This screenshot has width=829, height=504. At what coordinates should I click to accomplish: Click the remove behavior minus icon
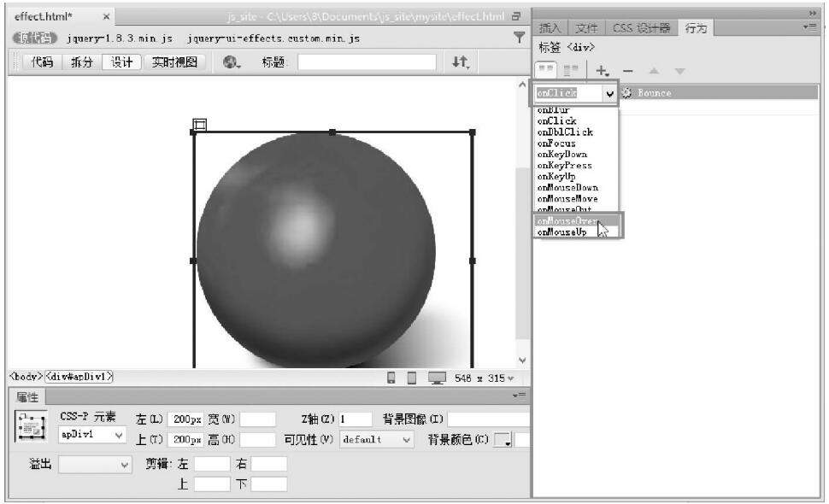[626, 71]
